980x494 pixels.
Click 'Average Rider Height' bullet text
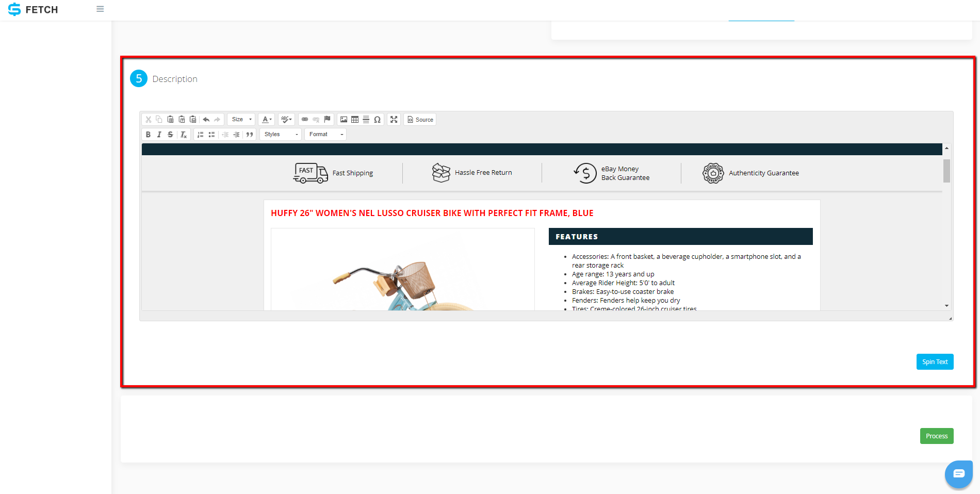coord(623,283)
